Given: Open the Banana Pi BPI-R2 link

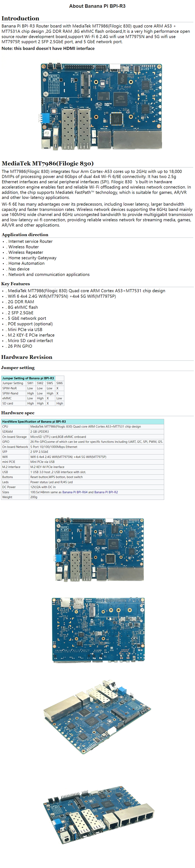Looking at the screenshot, I should click(106, 492).
